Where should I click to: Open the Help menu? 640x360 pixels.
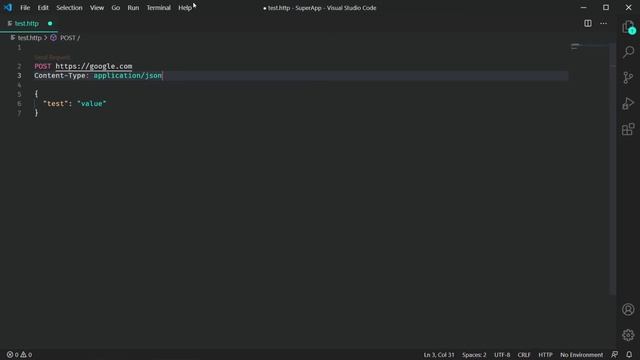point(185,8)
